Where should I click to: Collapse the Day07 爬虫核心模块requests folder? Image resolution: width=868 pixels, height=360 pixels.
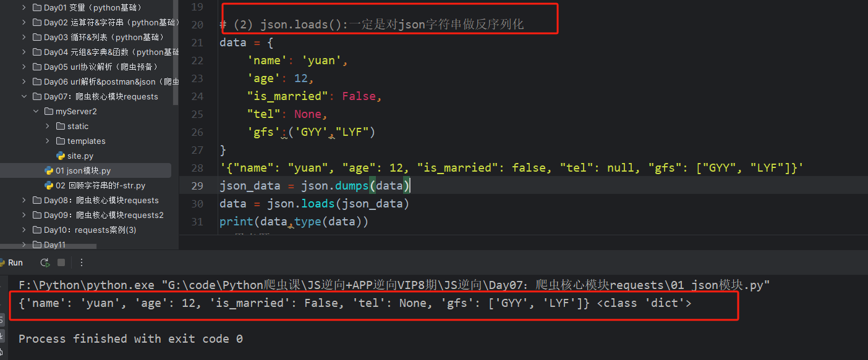tap(24, 96)
